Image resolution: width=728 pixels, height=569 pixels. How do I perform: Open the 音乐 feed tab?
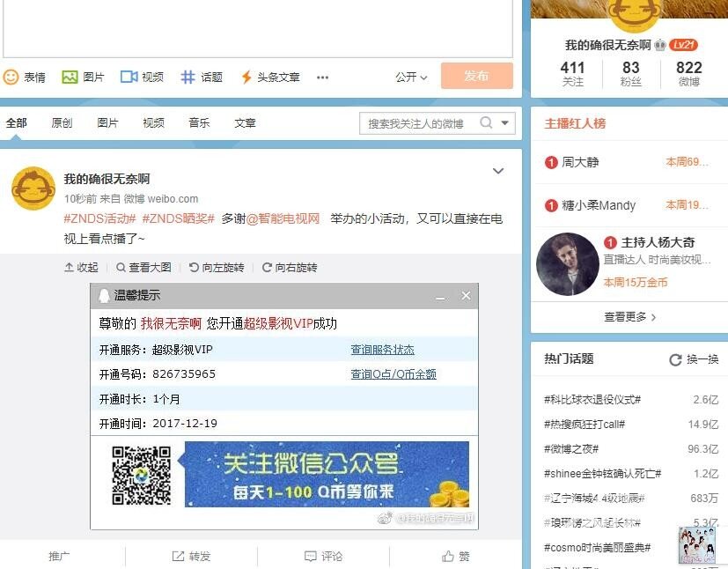click(199, 123)
